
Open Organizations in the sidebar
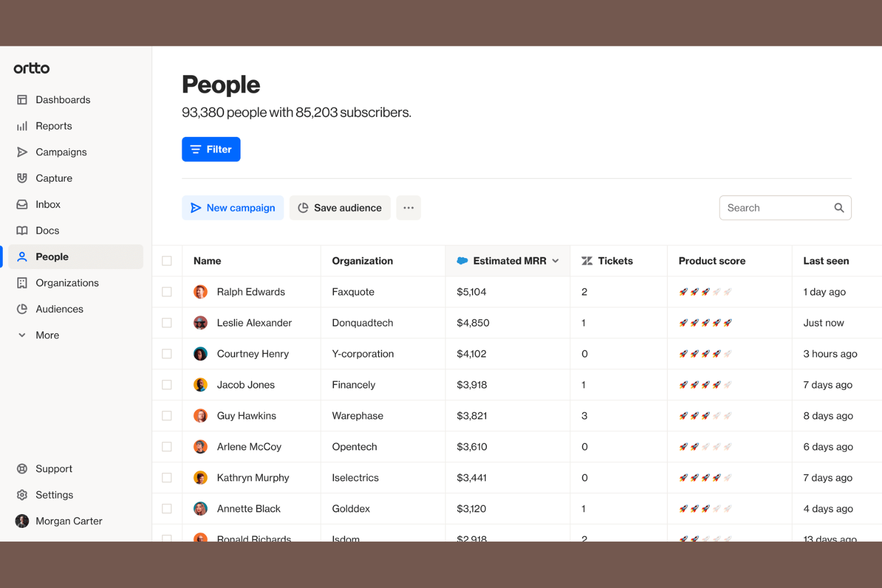tap(76, 283)
